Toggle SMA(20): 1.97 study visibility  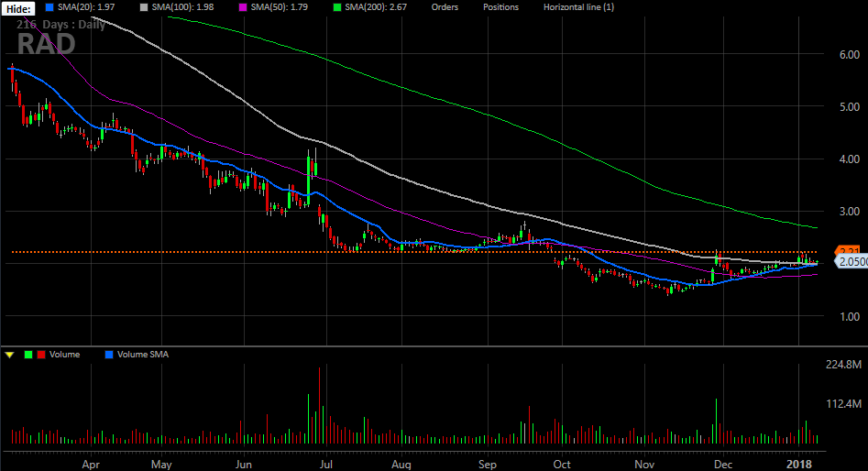(x=86, y=7)
